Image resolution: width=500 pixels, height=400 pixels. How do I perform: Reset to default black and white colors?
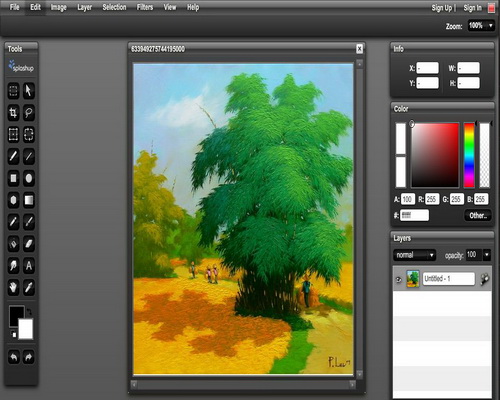[x=13, y=334]
